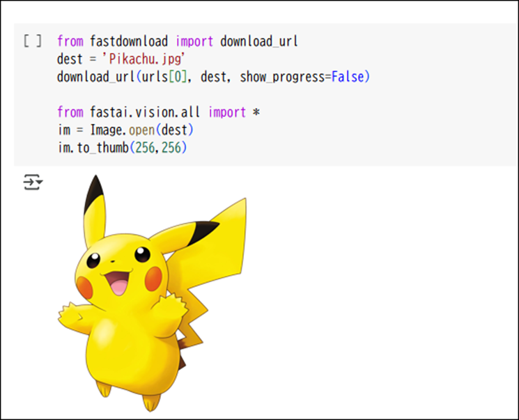Click the 'Pikachu.jpg' string in the code
The height and width of the screenshot is (420, 519).
coord(144,59)
